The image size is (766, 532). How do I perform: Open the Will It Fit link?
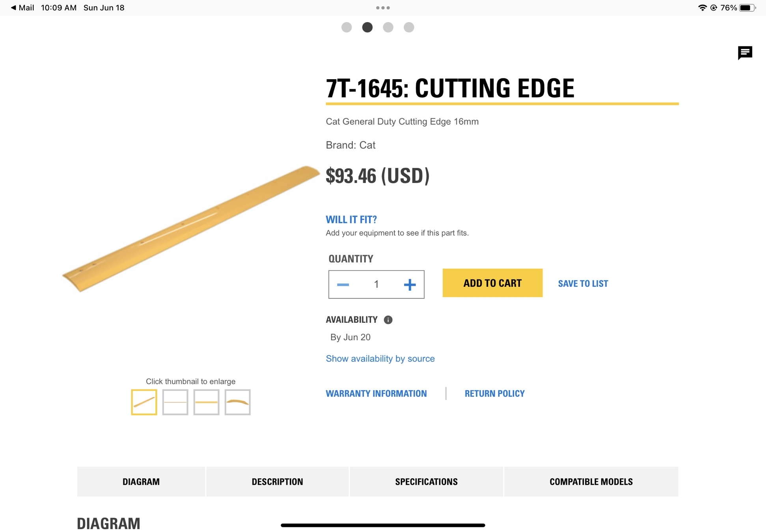pos(351,219)
